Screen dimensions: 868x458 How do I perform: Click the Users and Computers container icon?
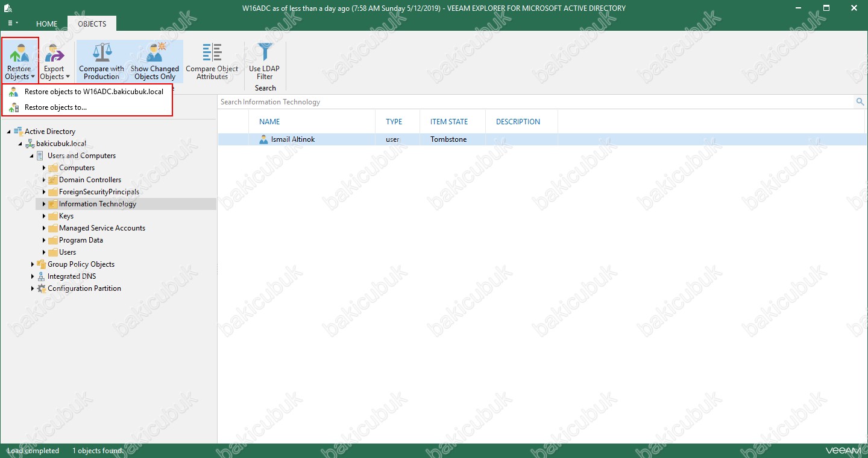click(41, 156)
